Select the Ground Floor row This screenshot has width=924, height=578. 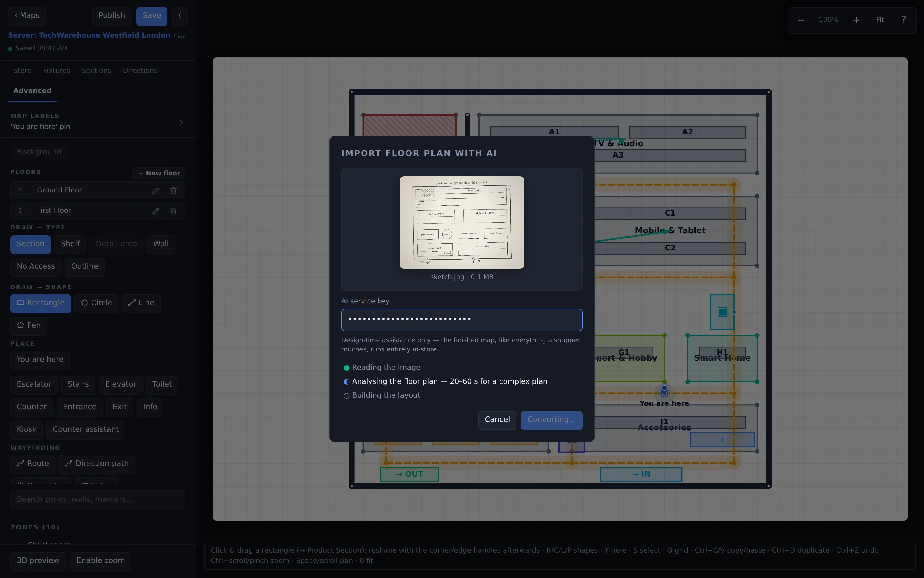pos(98,190)
